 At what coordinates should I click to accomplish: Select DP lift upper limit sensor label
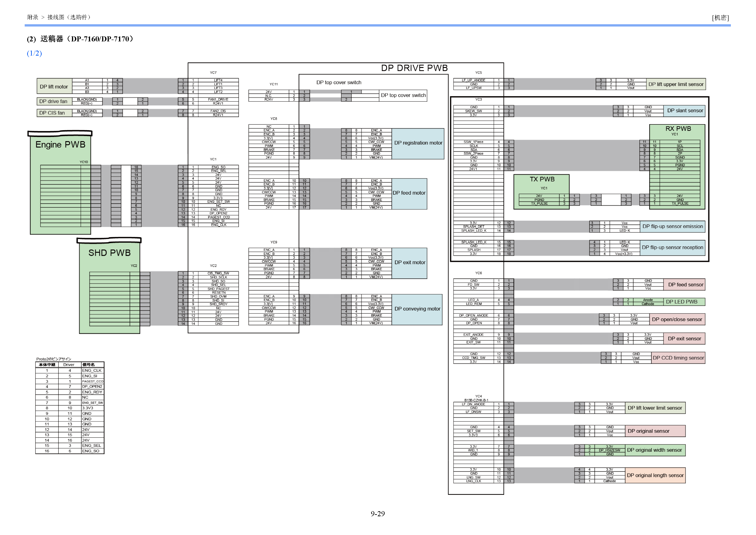coord(676,84)
